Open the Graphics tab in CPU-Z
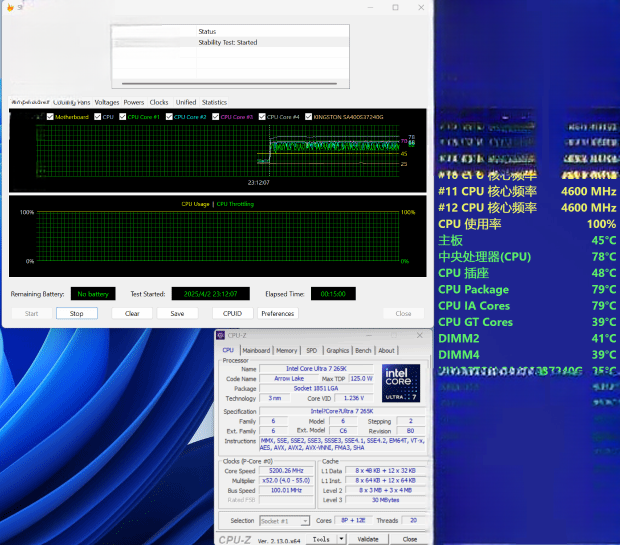This screenshot has width=620, height=545. point(338,350)
